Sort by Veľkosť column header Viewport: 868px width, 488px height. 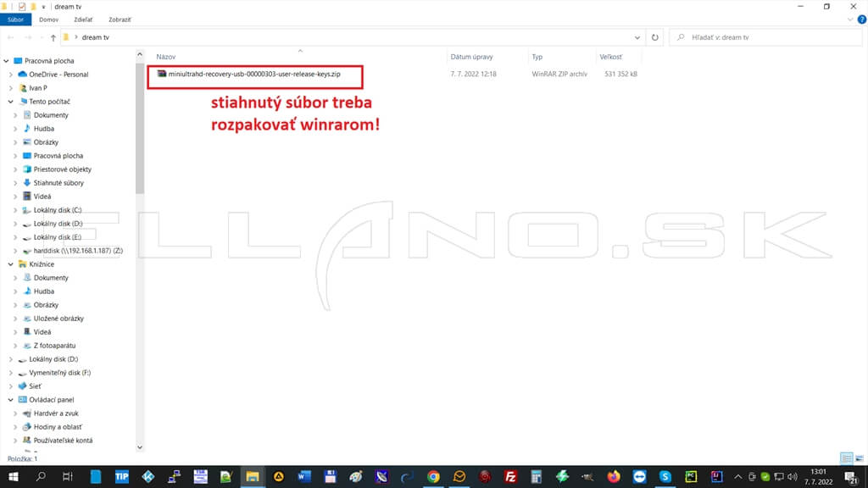(x=610, y=57)
